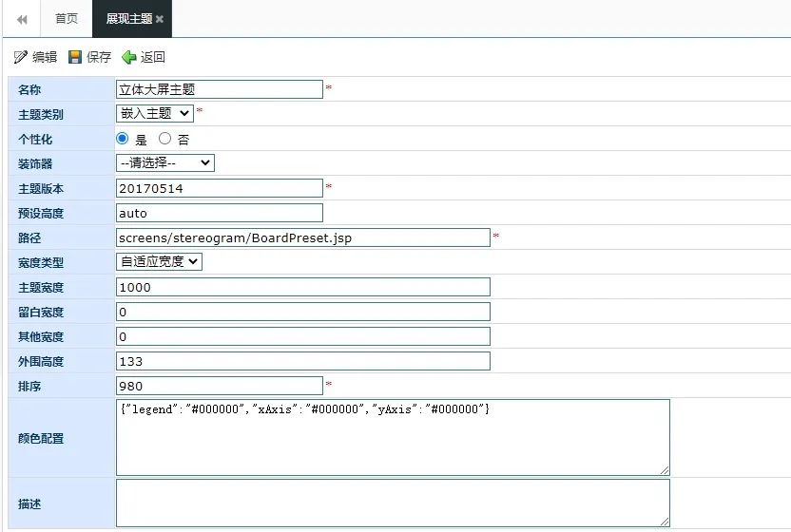Click the 留白宽度 input field
Image resolution: width=791 pixels, height=532 pixels.
point(303,312)
